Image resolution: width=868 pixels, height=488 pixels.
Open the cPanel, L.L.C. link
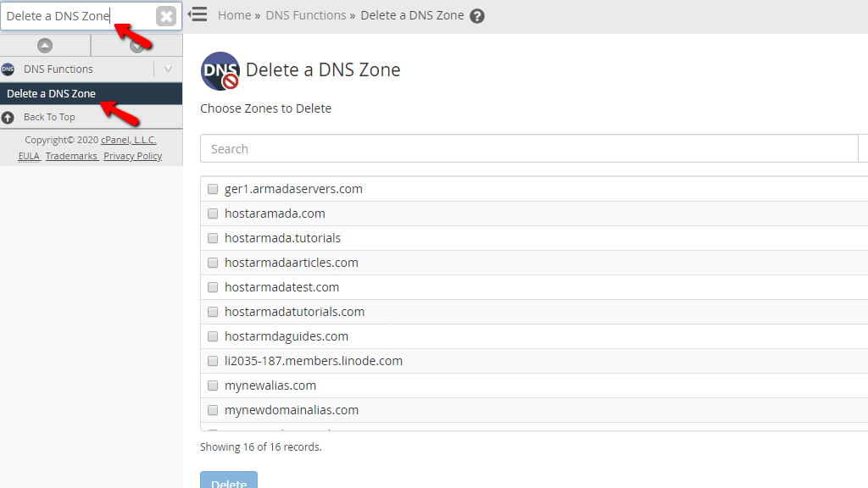pyautogui.click(x=129, y=140)
